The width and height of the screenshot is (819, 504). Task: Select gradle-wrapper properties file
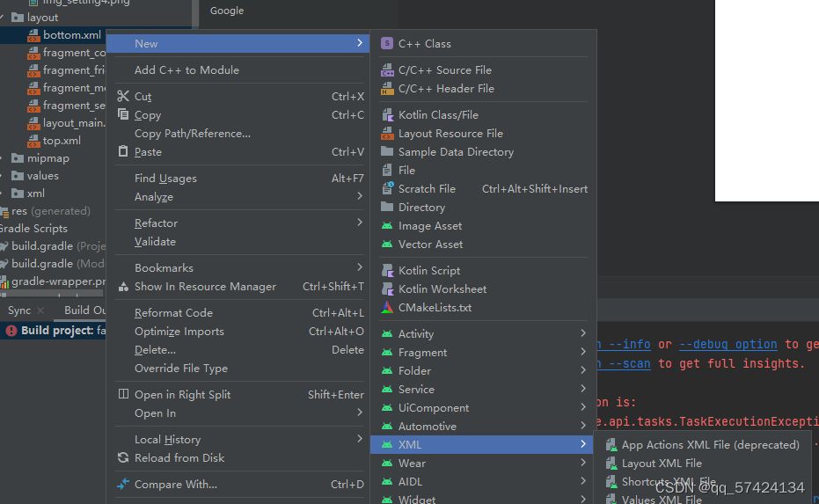point(58,281)
